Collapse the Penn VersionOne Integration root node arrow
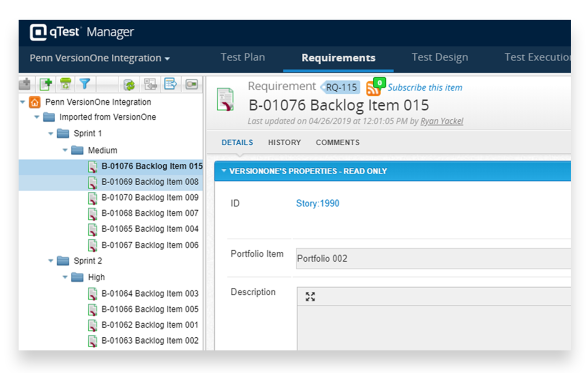 23,102
